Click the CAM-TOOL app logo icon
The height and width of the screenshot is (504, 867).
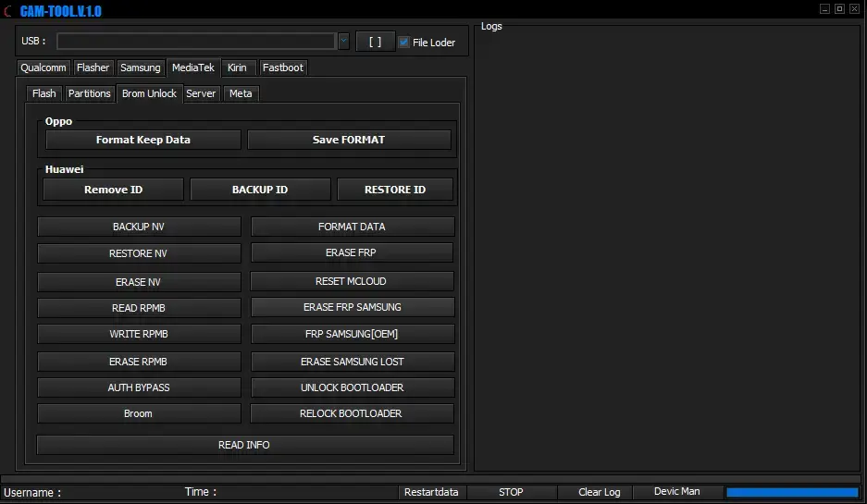pyautogui.click(x=7, y=10)
